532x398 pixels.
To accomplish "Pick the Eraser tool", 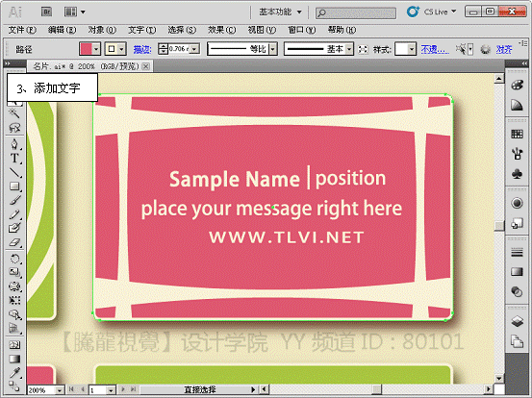I will point(14,242).
